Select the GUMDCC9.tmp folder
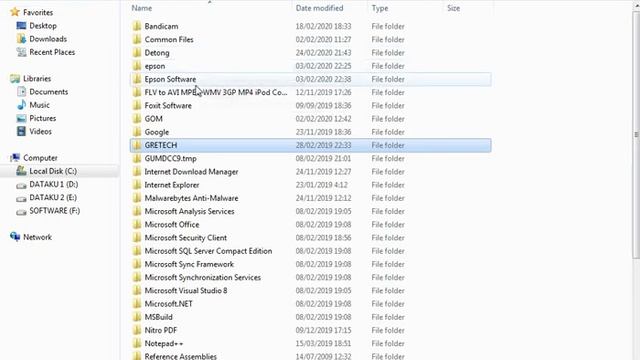The width and height of the screenshot is (640, 360). coord(170,158)
